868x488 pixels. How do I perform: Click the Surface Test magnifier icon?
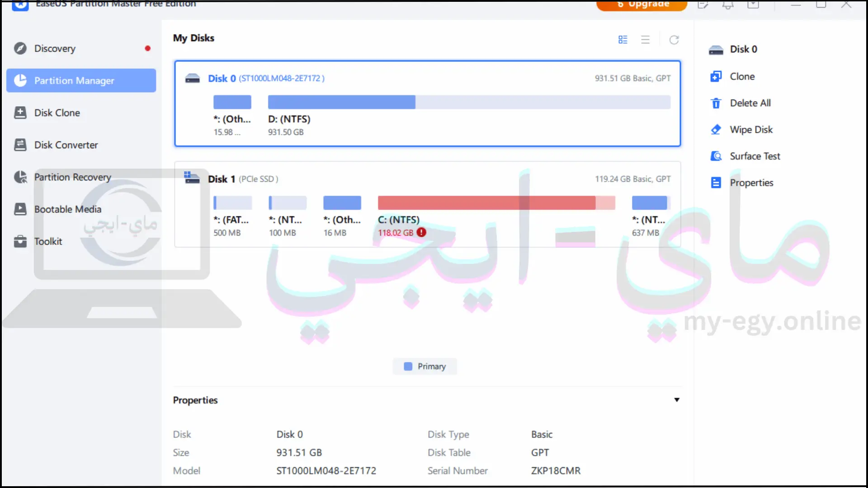tap(716, 156)
